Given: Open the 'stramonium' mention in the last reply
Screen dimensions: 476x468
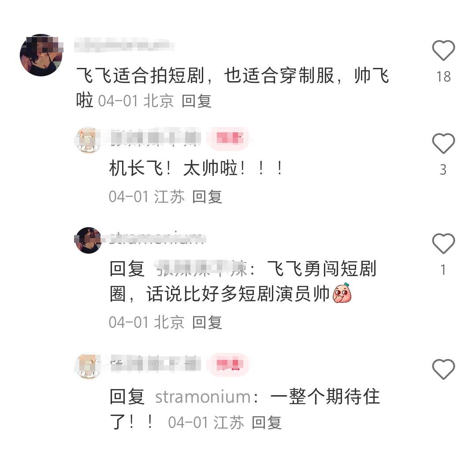Looking at the screenshot, I should [203, 397].
